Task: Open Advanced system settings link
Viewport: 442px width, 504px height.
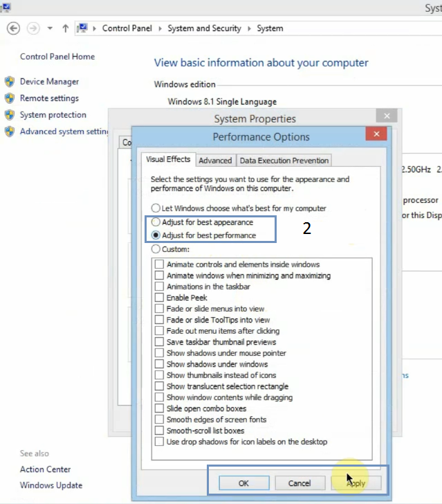Action: 64,132
